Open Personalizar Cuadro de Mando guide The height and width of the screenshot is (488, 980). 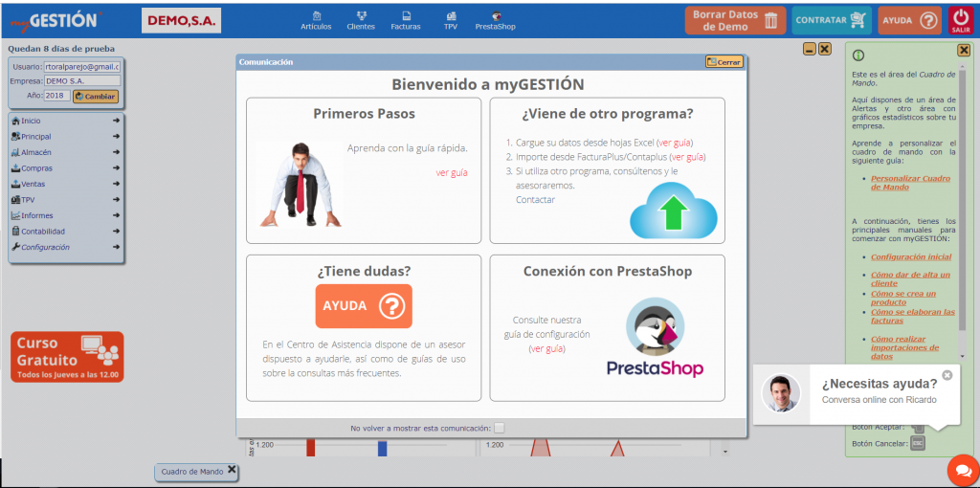pos(911,182)
